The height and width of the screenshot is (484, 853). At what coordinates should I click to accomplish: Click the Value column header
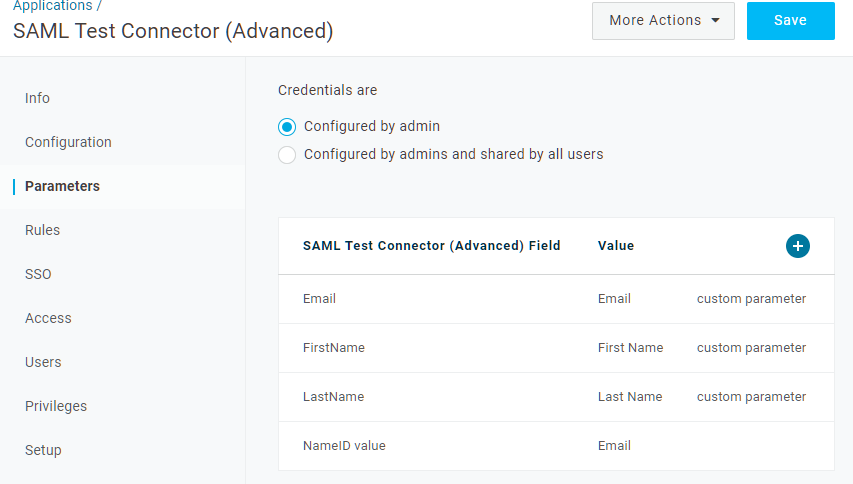point(615,246)
